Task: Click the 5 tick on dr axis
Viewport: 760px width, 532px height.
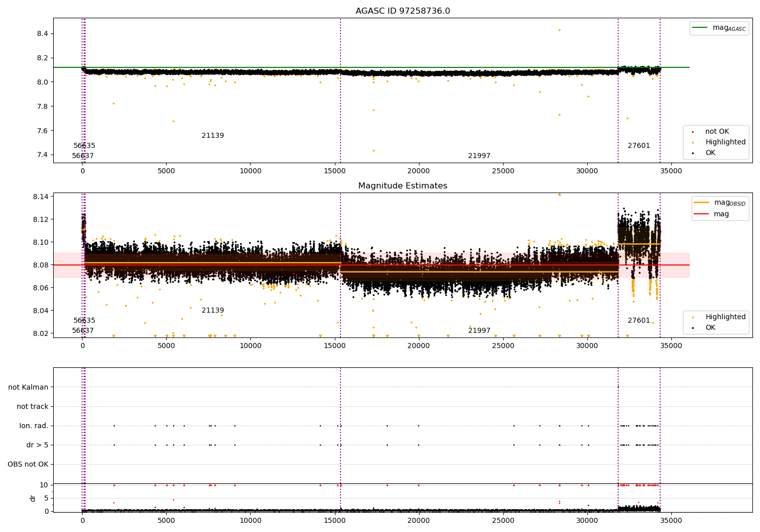Action: coord(47,498)
